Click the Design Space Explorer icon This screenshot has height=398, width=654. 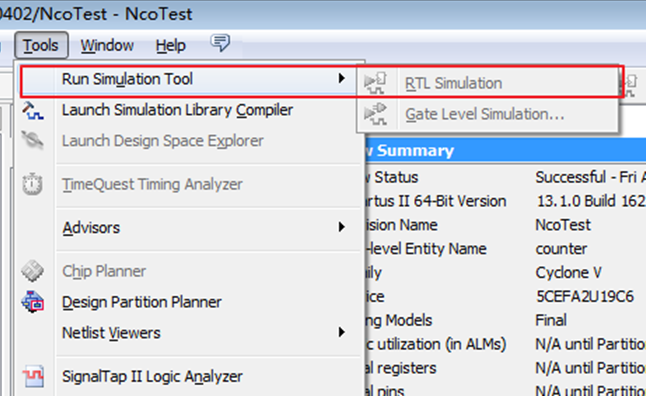pos(33,141)
